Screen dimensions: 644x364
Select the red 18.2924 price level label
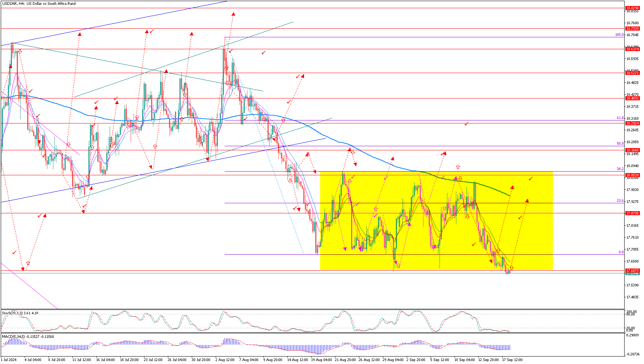[x=632, y=123]
